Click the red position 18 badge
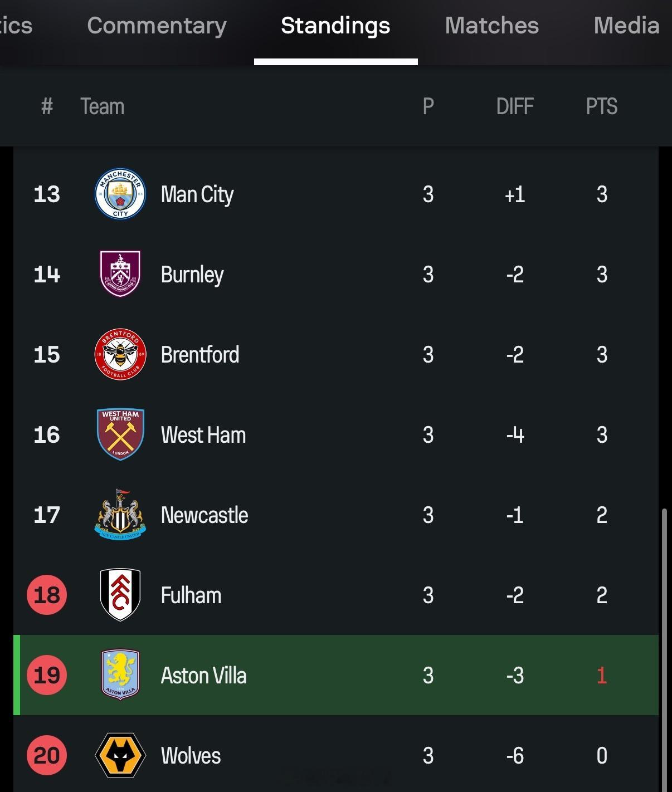 [x=47, y=595]
